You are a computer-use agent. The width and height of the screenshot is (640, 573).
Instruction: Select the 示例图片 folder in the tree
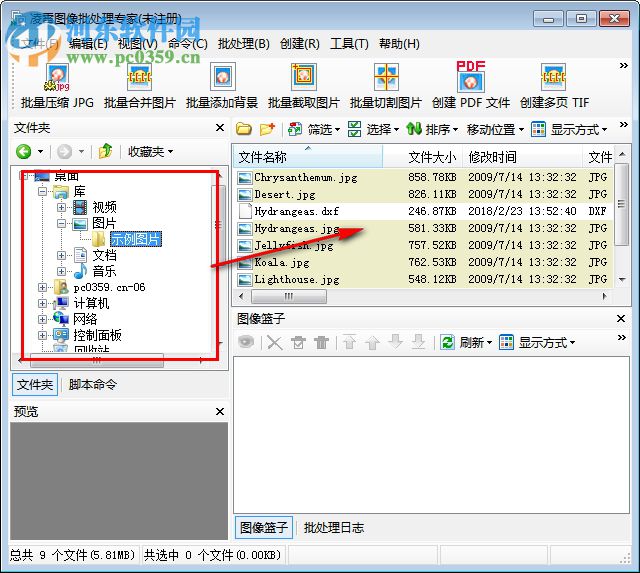pos(136,239)
